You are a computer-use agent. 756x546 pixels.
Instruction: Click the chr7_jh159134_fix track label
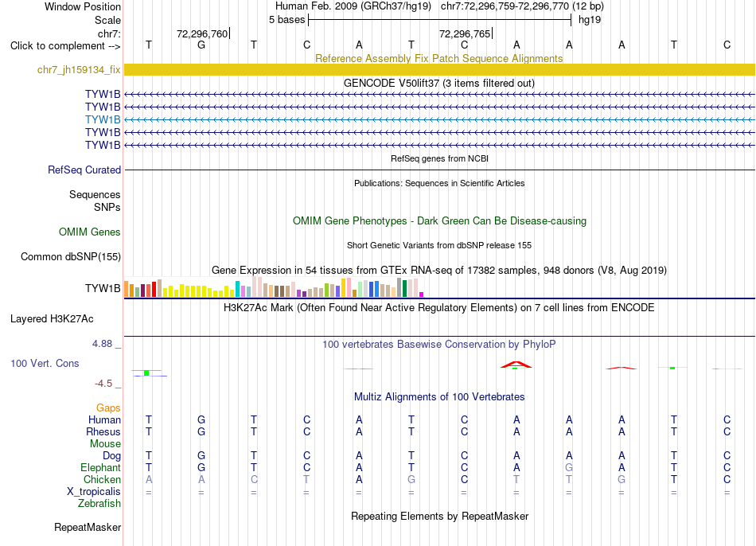[x=79, y=69]
